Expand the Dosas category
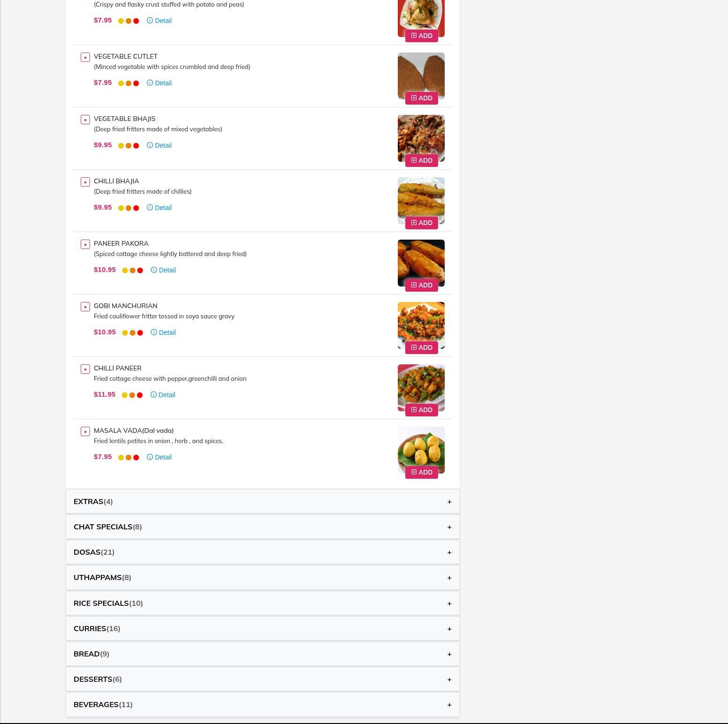Screen dimensions: 728x724 (x=263, y=552)
